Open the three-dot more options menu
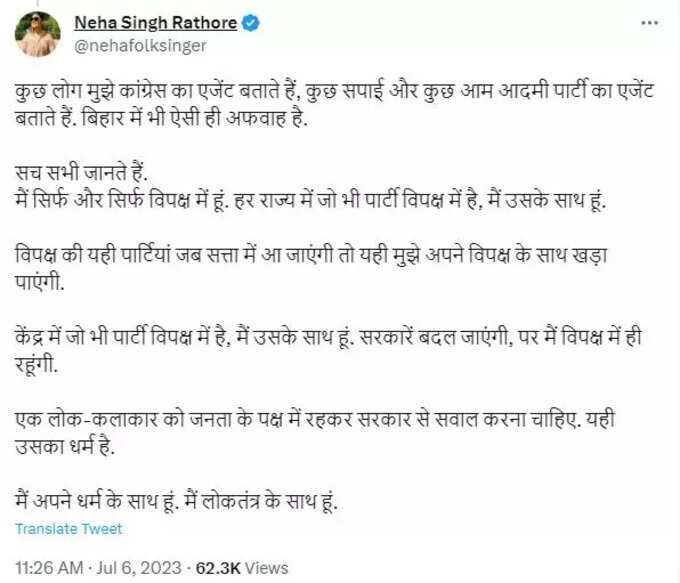680x583 pixels. 649,23
